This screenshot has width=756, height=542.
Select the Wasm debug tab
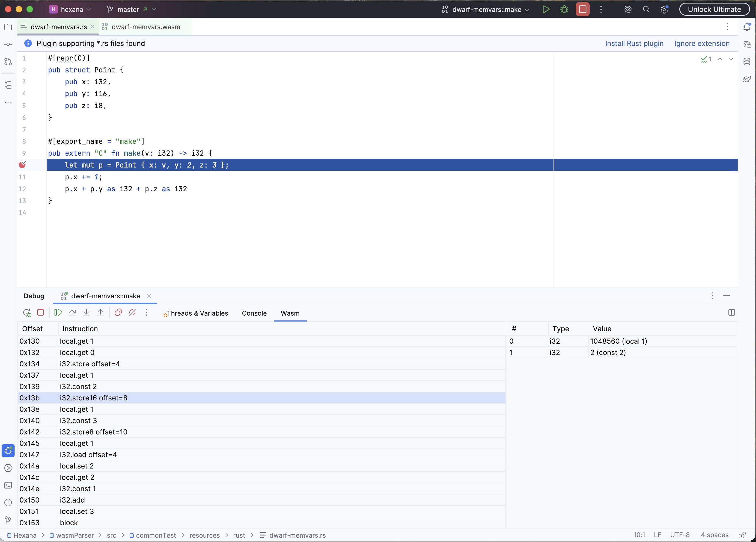pos(290,313)
